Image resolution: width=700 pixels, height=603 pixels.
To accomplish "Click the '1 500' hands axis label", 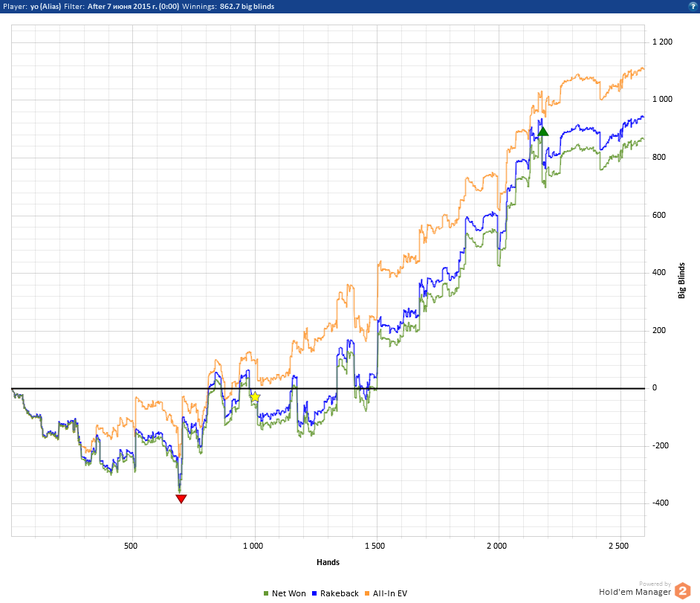I will [375, 546].
